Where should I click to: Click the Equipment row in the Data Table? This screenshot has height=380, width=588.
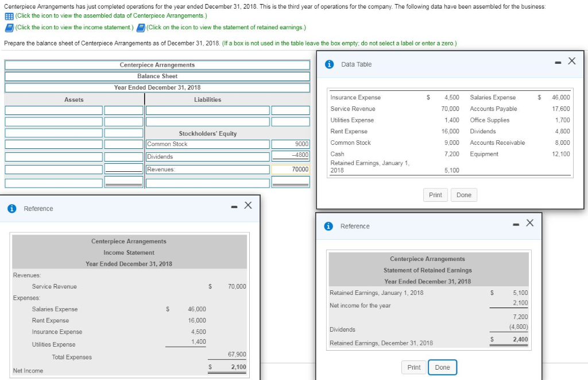[520, 154]
